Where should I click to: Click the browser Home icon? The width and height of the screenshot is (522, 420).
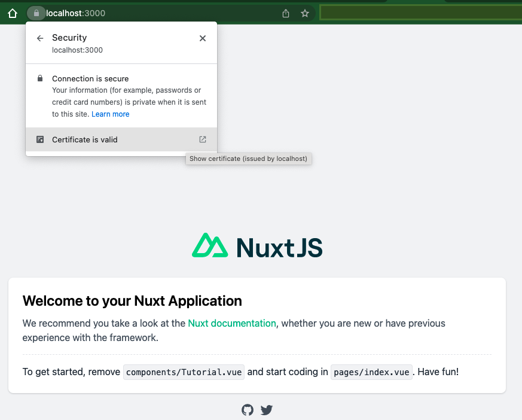pos(13,13)
